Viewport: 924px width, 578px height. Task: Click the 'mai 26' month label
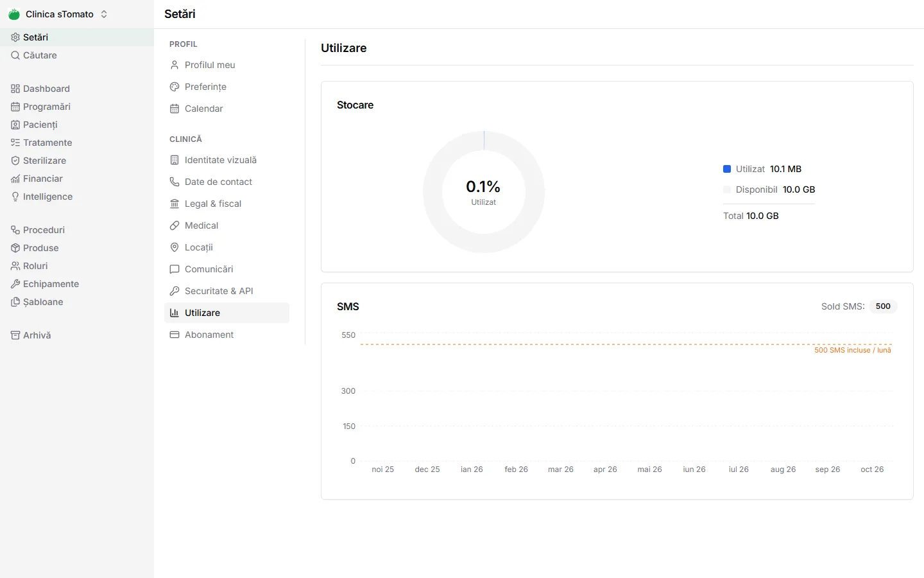[649, 469]
